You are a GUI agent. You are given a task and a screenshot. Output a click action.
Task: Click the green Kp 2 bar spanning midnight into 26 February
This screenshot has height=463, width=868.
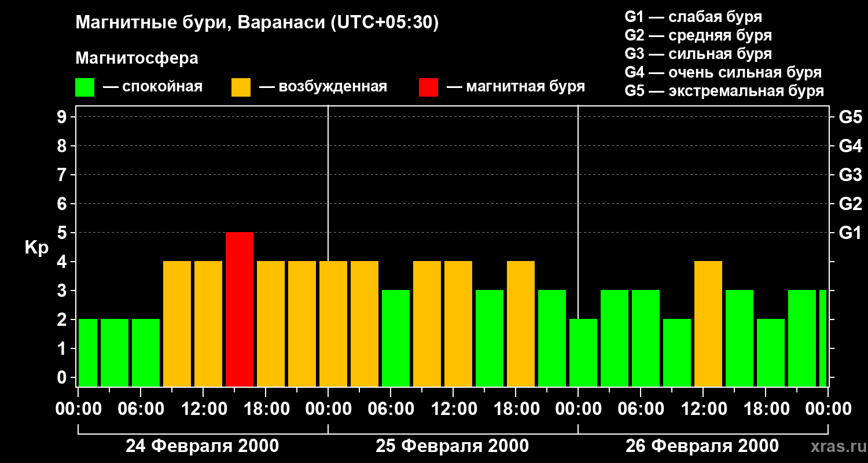pos(583,352)
